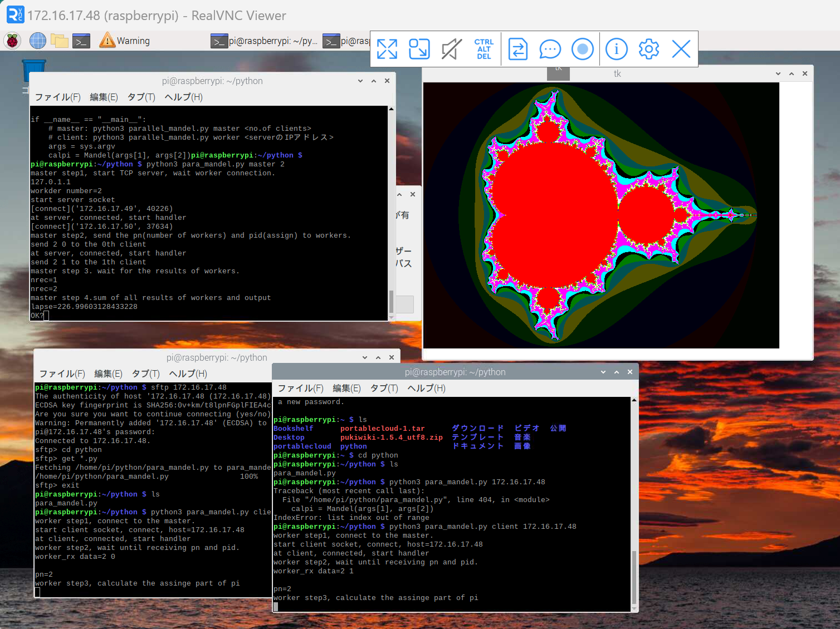Open タブ(T) menu in bottom-right terminal
Viewport: 840px width, 629px height.
tap(384, 388)
